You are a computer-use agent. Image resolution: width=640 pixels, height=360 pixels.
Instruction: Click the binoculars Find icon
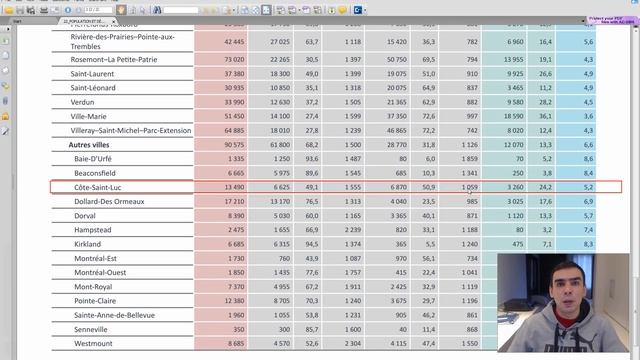pyautogui.click(x=157, y=10)
